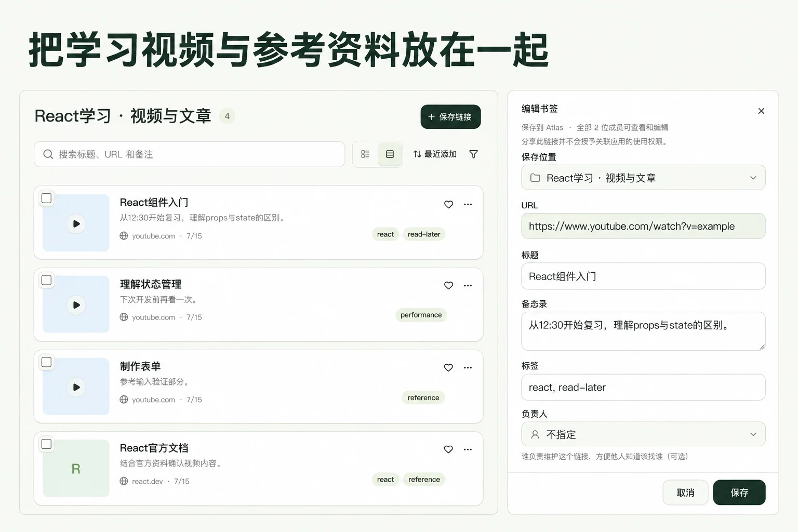
Task: Click the performance tag
Action: (x=421, y=315)
